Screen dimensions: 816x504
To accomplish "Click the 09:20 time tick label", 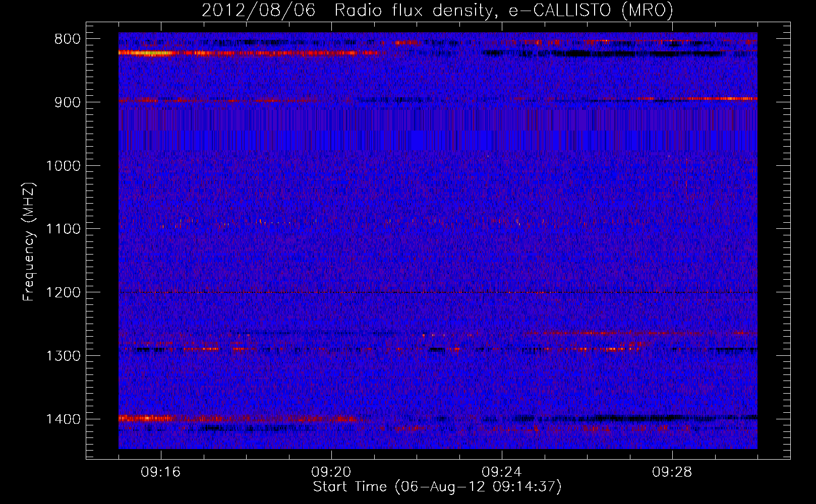I will pos(331,472).
